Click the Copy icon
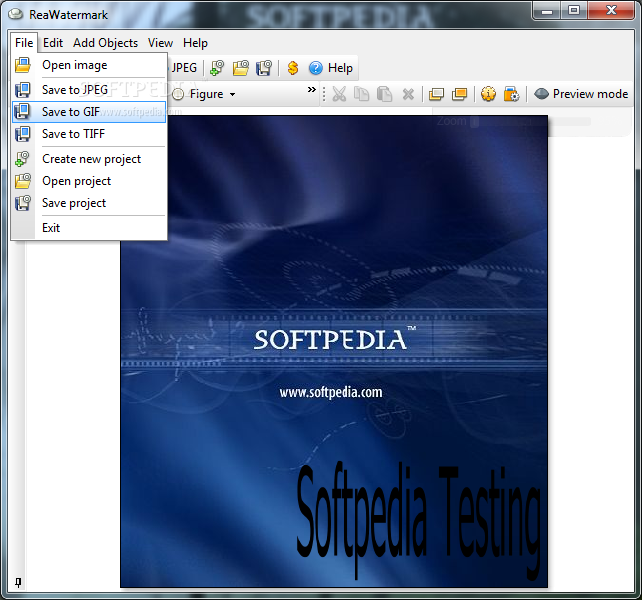This screenshot has height=600, width=642. point(362,94)
